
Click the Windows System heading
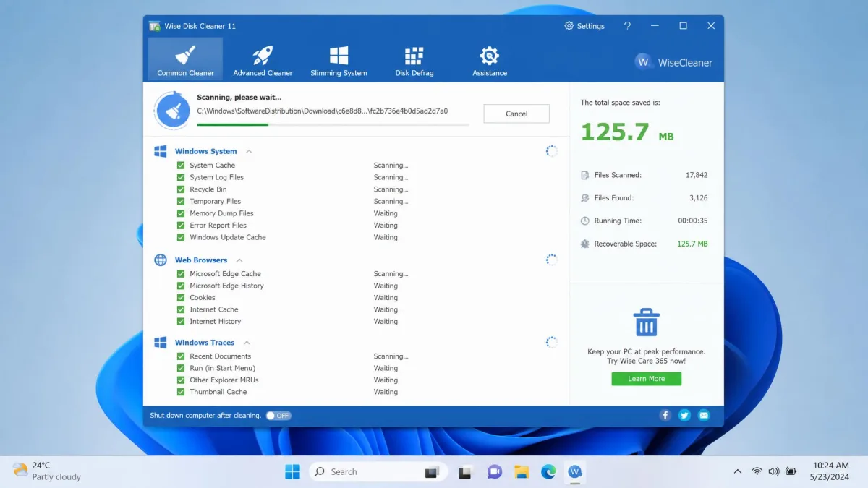click(205, 152)
